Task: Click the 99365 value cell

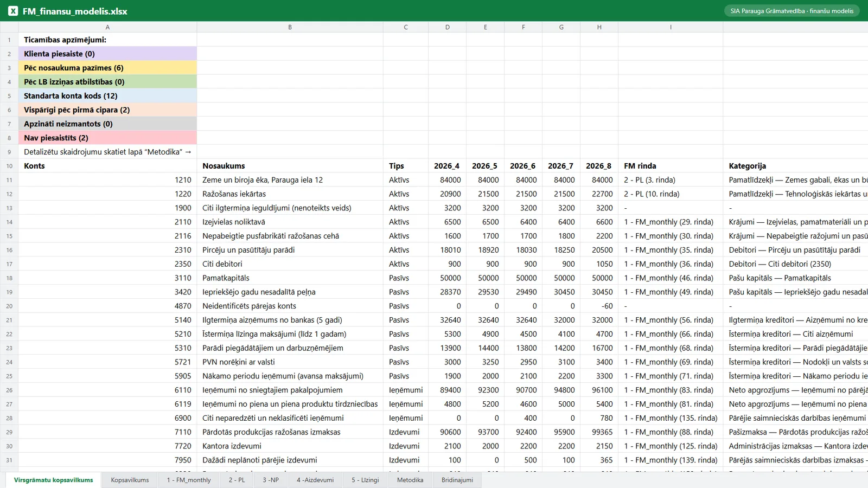Action: pos(599,432)
